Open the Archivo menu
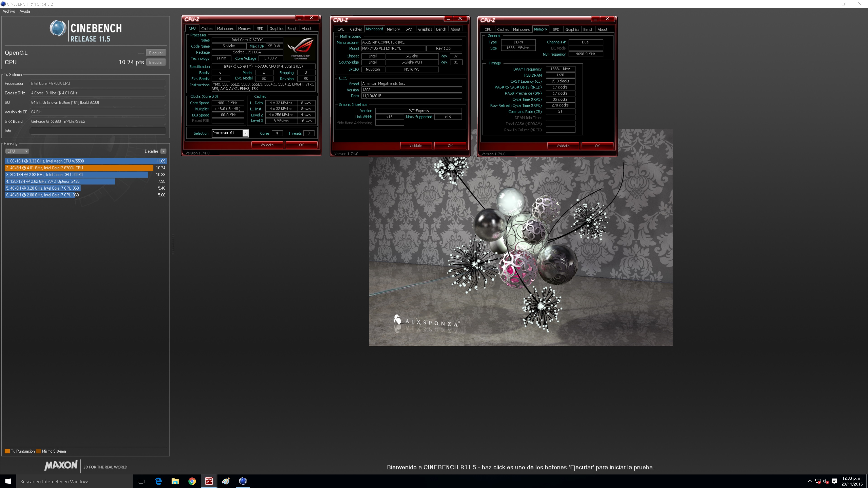 click(9, 11)
